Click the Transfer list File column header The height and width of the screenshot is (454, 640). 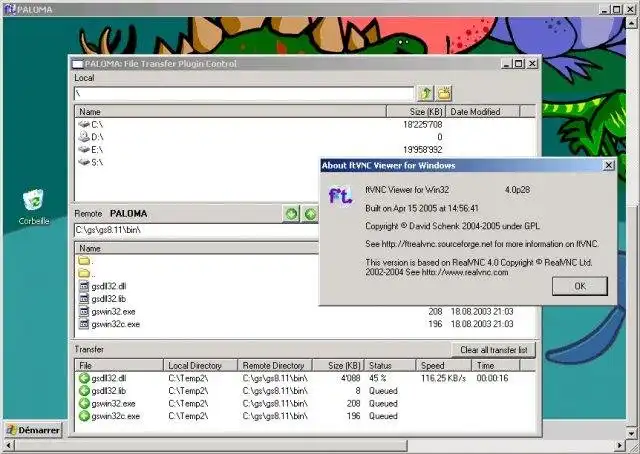tap(119, 365)
